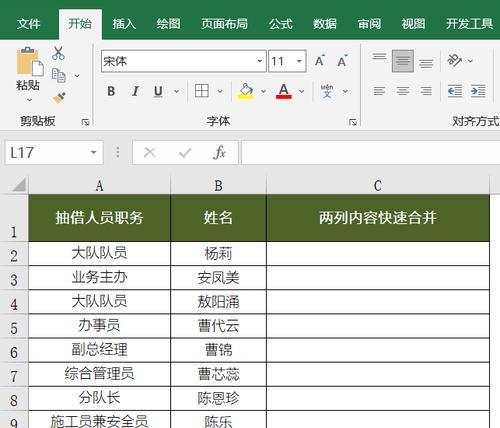The image size is (500, 428).
Task: Select the cell containing 副总经理
Action: [99, 350]
